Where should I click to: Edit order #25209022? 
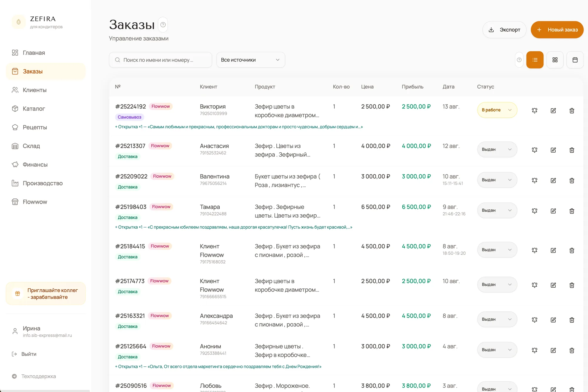pyautogui.click(x=553, y=181)
